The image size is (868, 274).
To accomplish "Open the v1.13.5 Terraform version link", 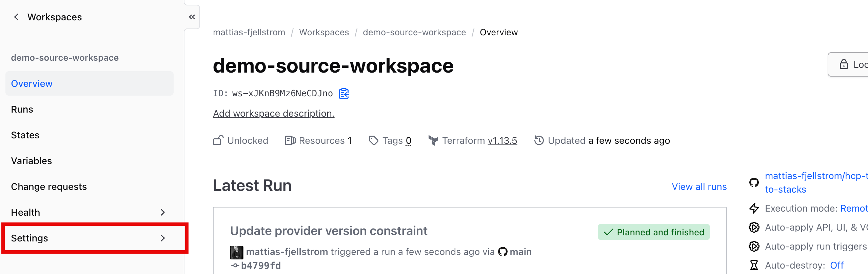I will (x=502, y=140).
